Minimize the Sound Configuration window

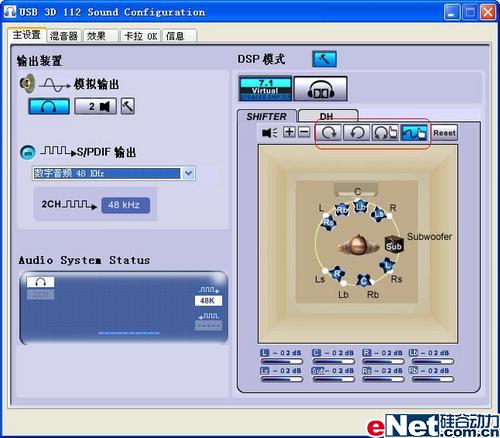pyautogui.click(x=452, y=12)
